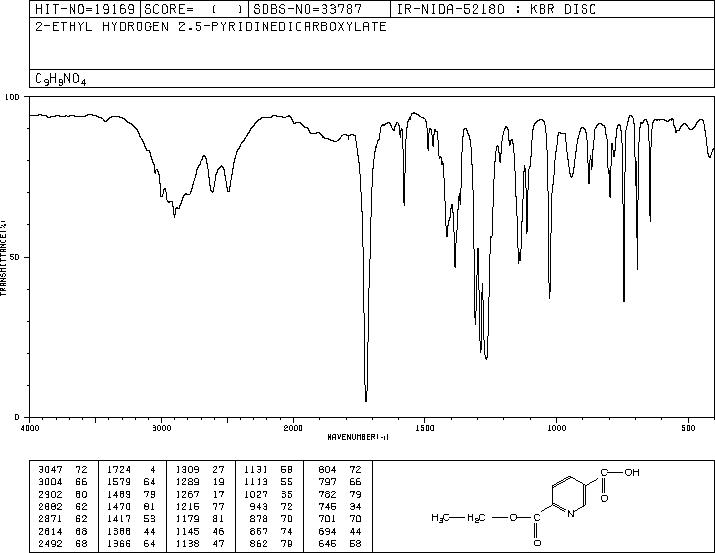Select the 1417 peak table entry

coord(131,519)
